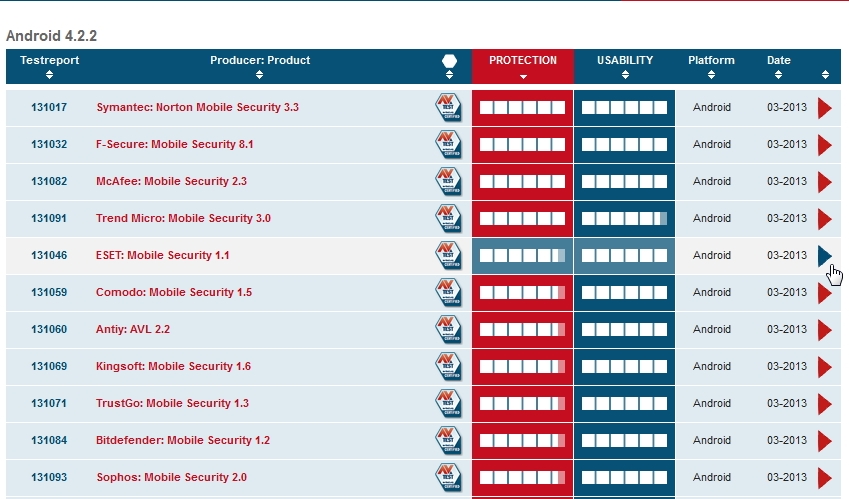This screenshot has width=849, height=499.
Task: Open report arrow for Sophos row
Action: click(x=825, y=478)
